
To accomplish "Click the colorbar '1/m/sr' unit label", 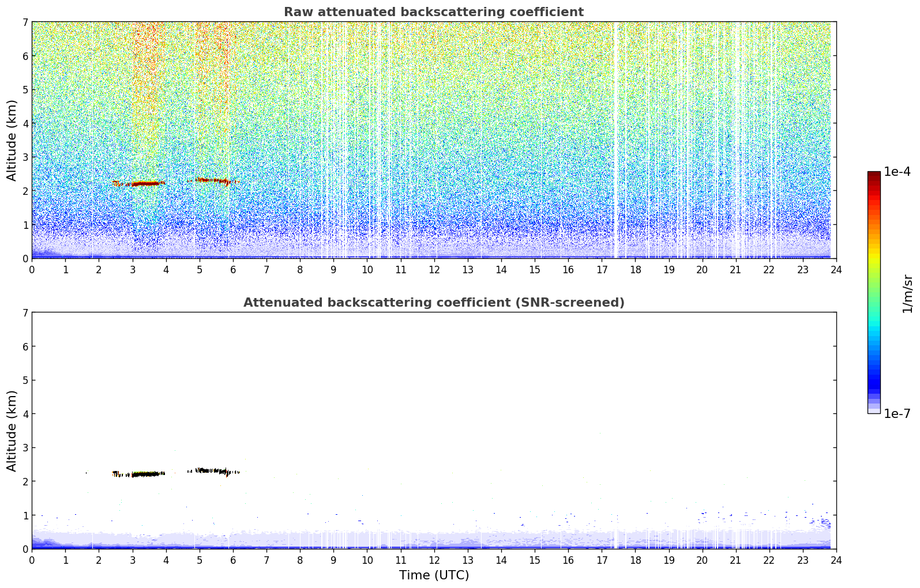I will 907,293.
